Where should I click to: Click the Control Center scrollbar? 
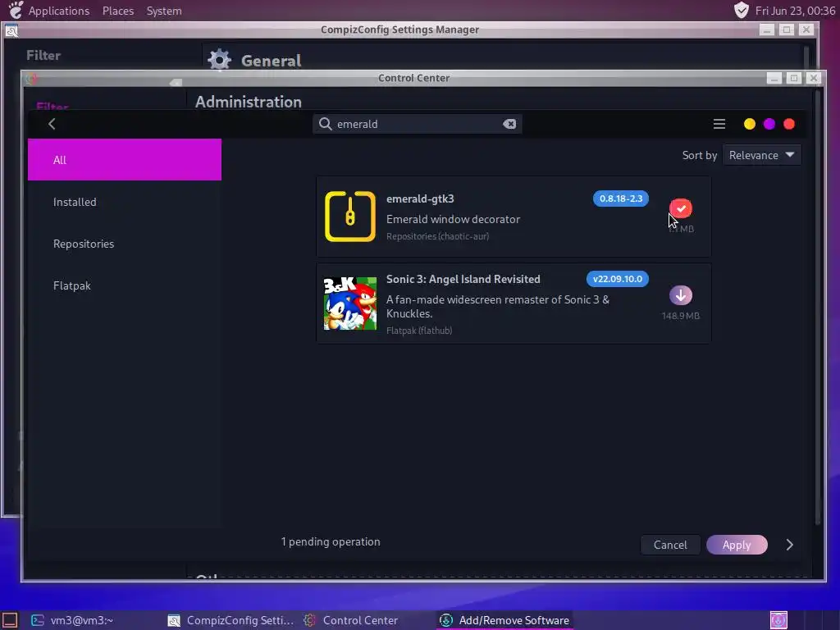818,308
